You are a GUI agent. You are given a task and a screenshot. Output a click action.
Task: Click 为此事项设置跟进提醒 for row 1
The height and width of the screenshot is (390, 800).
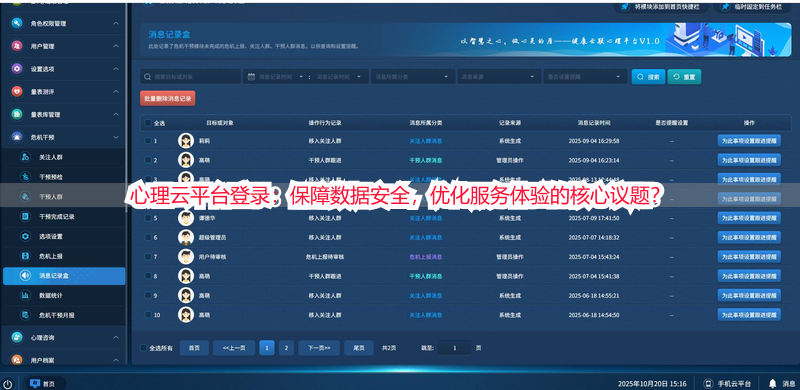[x=749, y=140]
